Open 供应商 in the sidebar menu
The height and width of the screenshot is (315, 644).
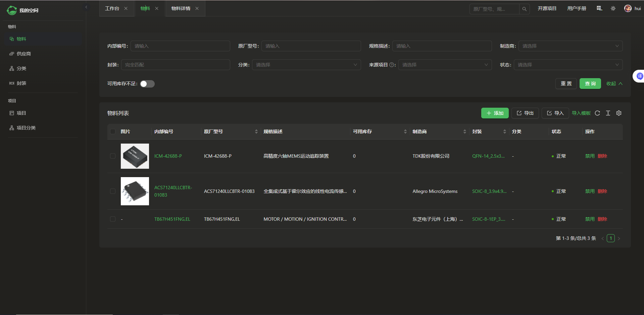click(x=24, y=54)
